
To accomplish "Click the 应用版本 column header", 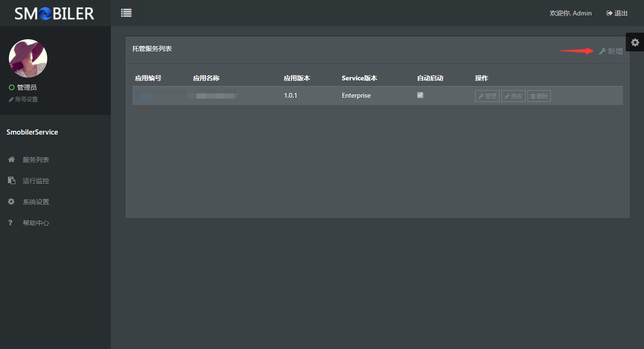I will [297, 78].
